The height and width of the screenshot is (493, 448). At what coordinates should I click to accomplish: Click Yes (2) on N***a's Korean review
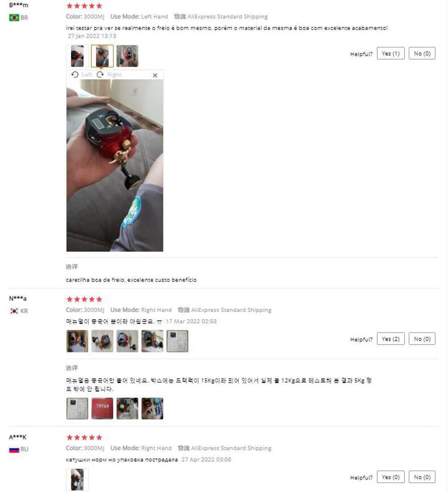[x=391, y=339]
